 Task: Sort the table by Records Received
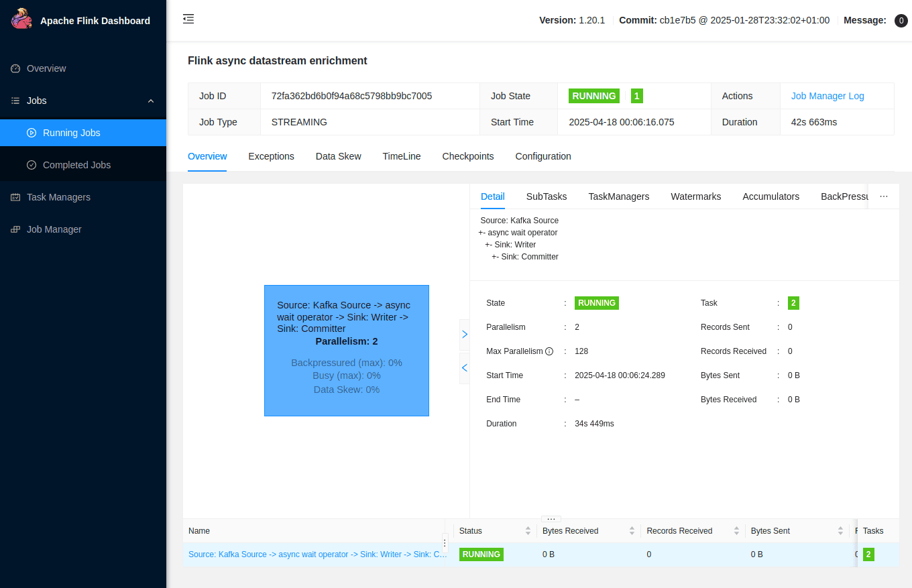click(736, 531)
